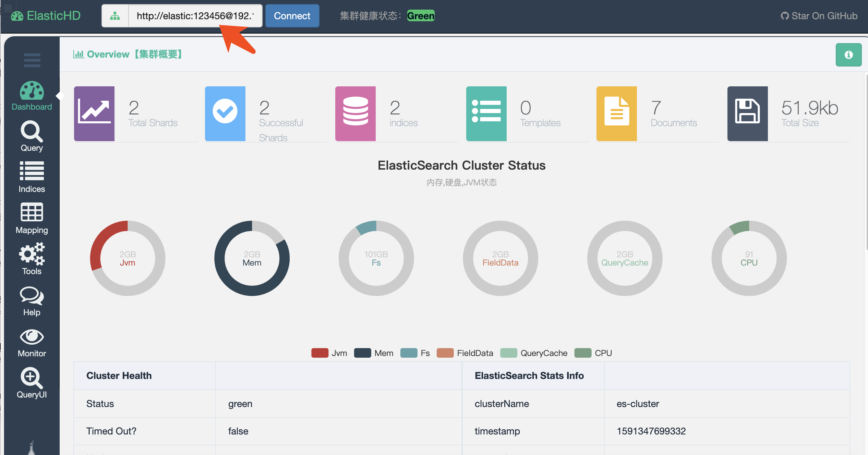Click the green info button
The height and width of the screenshot is (455, 868).
tap(848, 55)
